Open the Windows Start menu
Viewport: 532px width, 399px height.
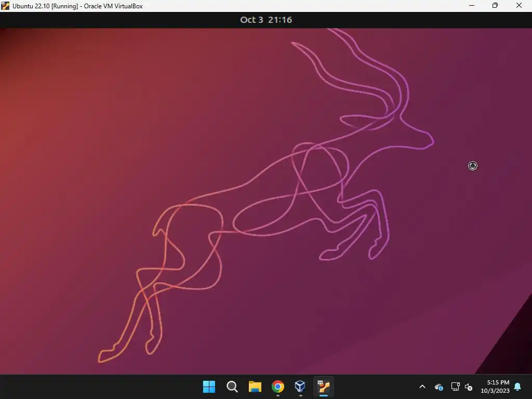[209, 387]
